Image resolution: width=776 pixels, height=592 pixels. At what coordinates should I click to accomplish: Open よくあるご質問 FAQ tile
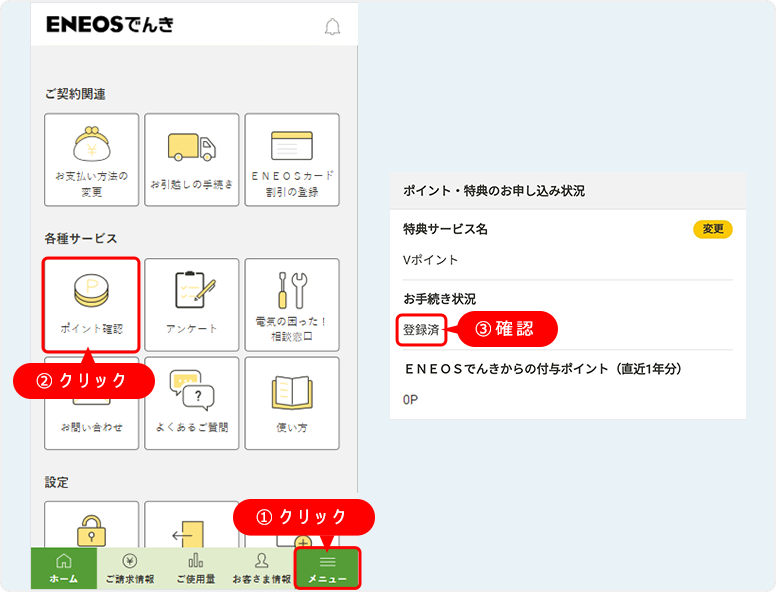[192, 402]
